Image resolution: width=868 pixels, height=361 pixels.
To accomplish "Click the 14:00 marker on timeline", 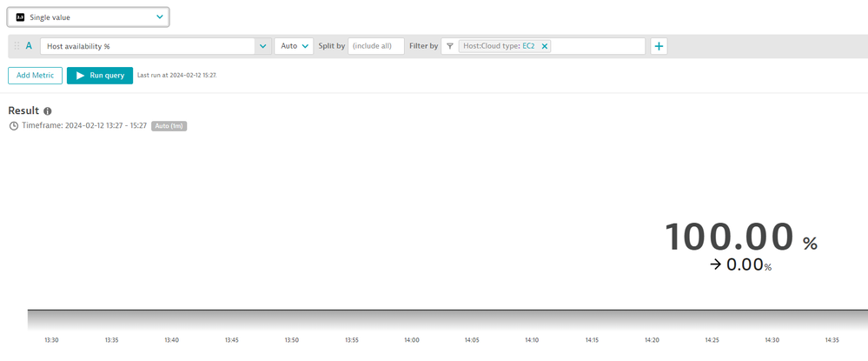I will tap(412, 340).
